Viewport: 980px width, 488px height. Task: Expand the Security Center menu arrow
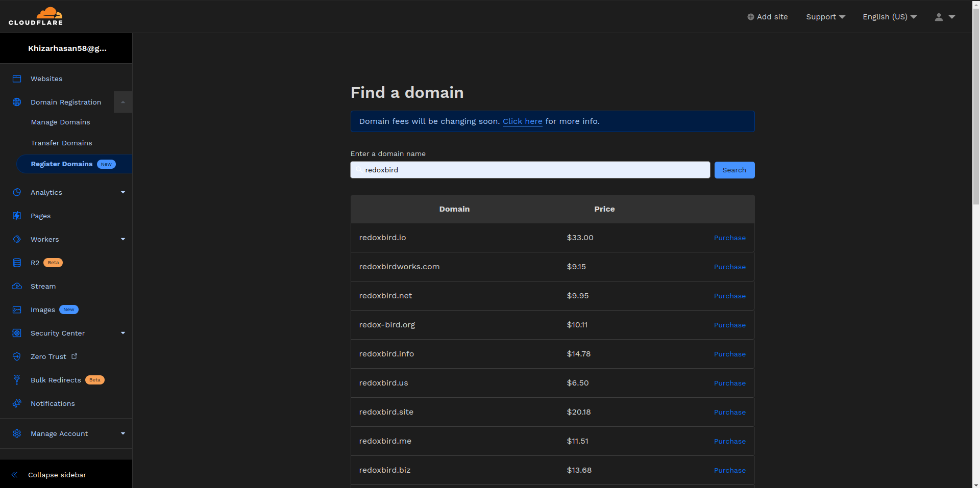[x=123, y=333]
